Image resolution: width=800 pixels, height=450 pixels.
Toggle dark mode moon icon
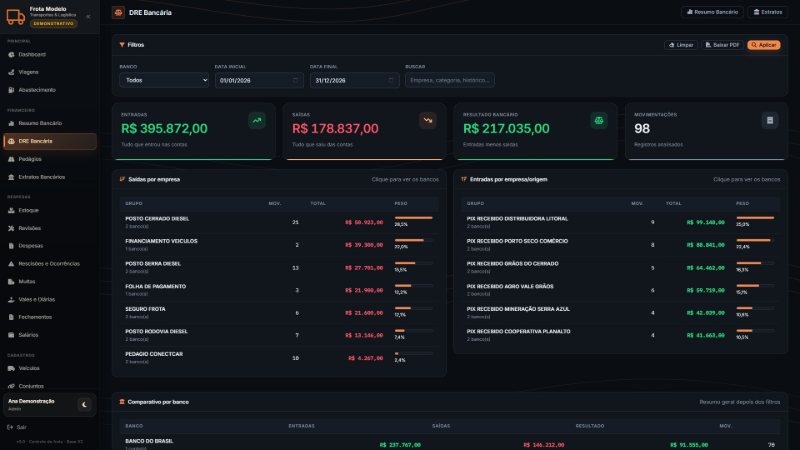(84, 405)
